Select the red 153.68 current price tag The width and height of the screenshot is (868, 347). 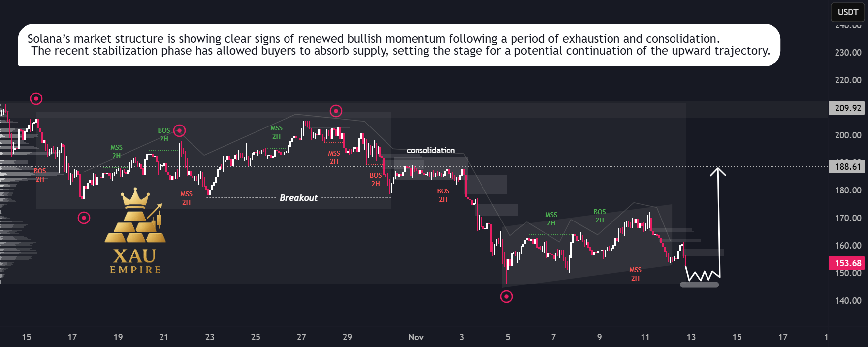[x=847, y=263]
